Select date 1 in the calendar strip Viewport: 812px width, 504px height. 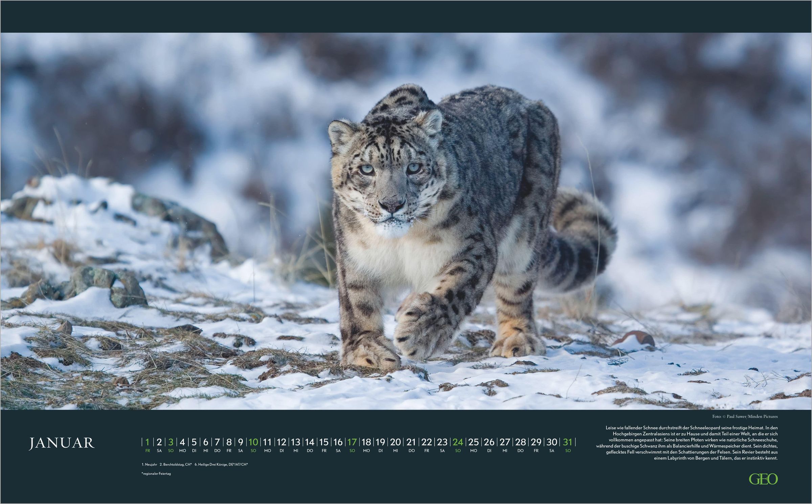click(147, 442)
